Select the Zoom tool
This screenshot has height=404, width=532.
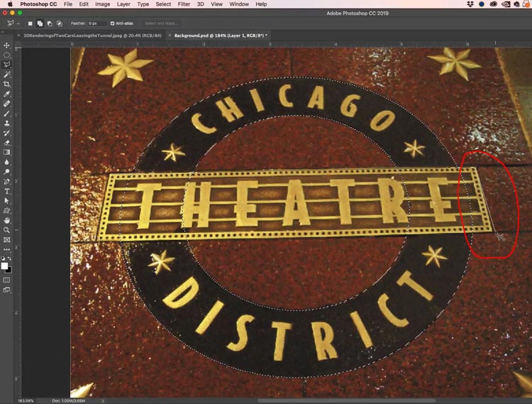pos(7,230)
